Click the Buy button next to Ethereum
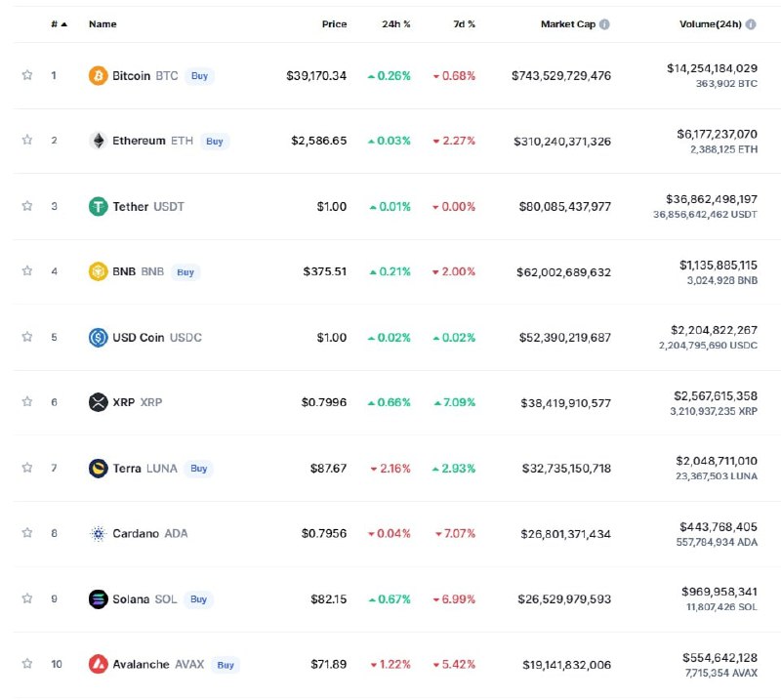The width and height of the screenshot is (781, 700). pos(215,141)
